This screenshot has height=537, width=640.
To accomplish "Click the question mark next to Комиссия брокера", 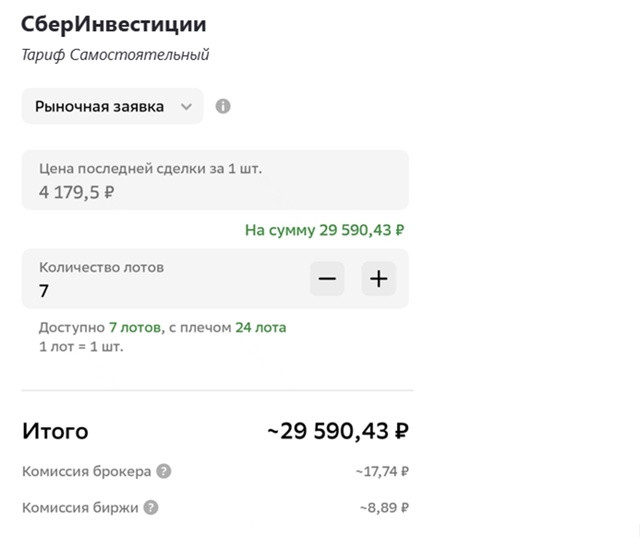I will pos(164,471).
